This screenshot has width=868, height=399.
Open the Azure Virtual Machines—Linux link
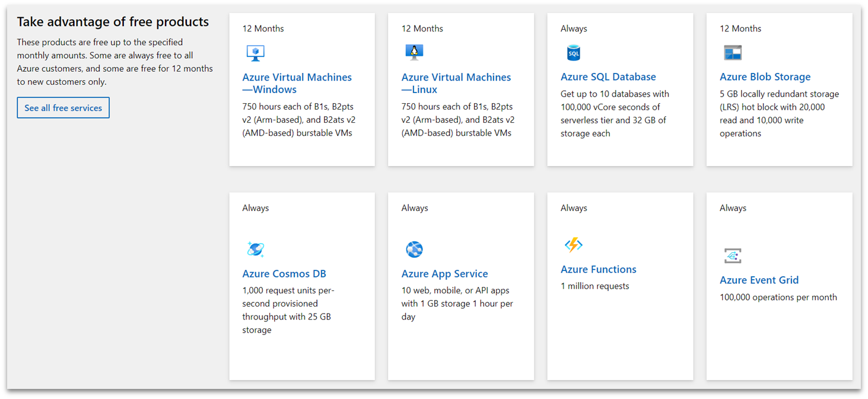(456, 83)
